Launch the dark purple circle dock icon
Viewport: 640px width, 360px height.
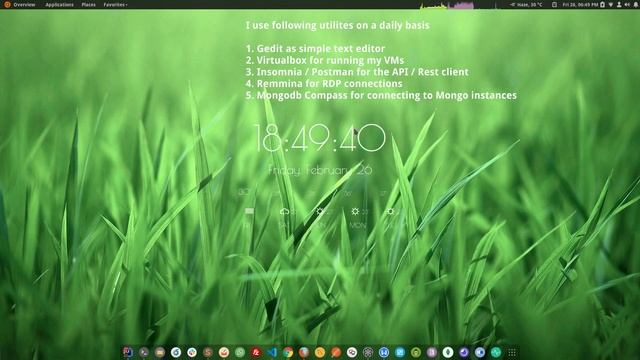tap(464, 352)
